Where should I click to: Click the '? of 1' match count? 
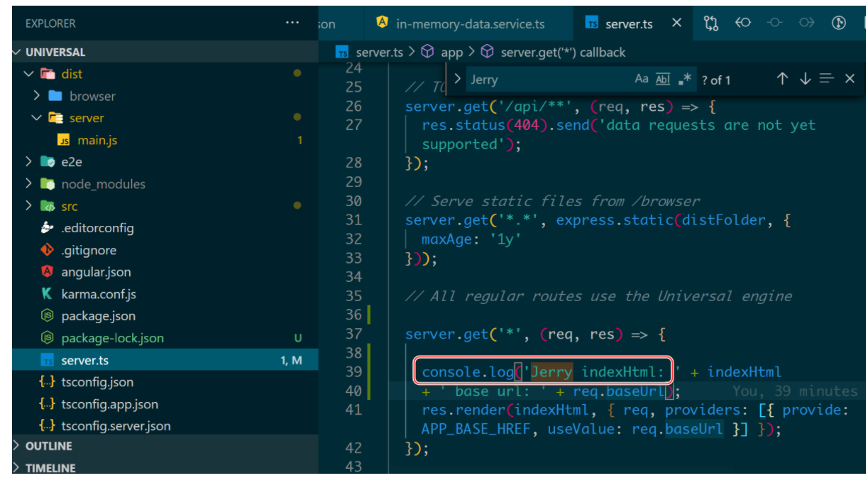click(x=716, y=80)
